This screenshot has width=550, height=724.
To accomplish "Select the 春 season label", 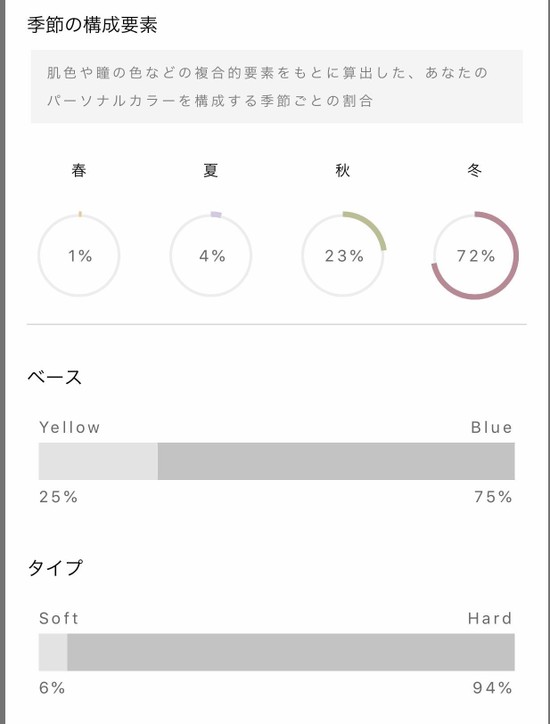I will coord(79,170).
